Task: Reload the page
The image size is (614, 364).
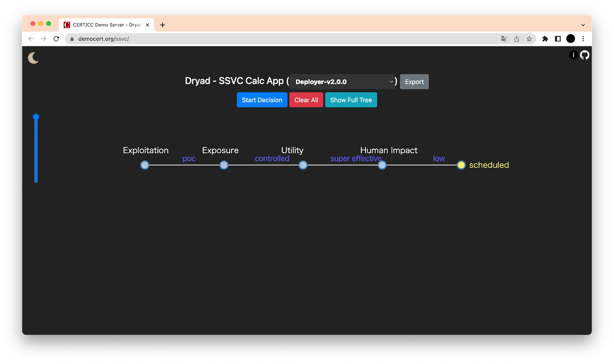Action: point(56,39)
